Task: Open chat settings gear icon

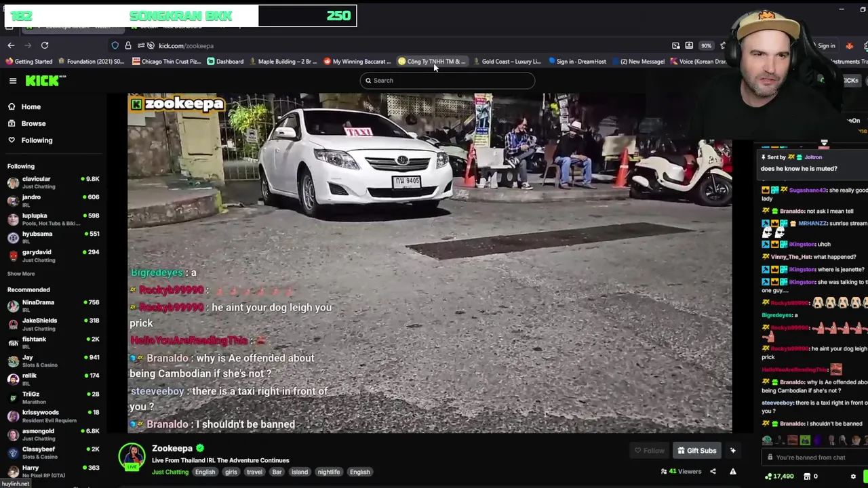Action: (853, 476)
